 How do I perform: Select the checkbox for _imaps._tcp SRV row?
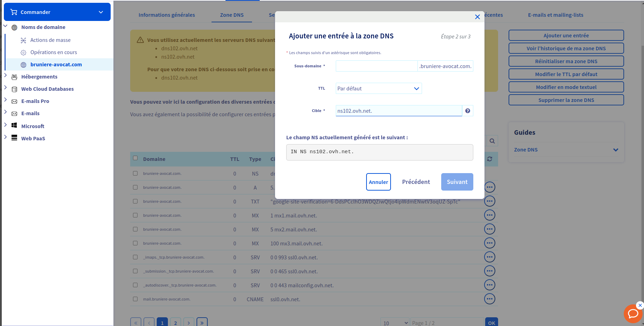pos(135,257)
